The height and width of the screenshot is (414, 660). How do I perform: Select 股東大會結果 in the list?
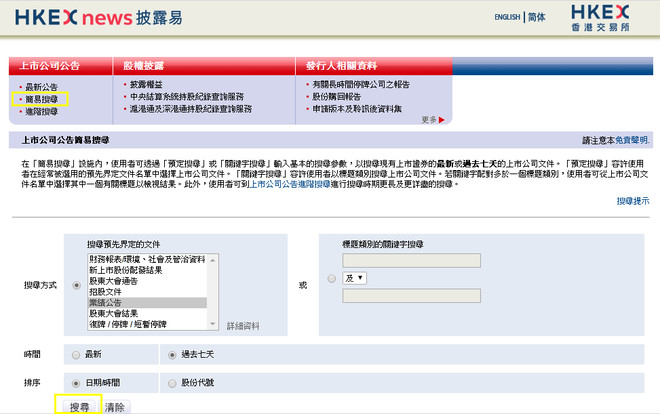pyautogui.click(x=147, y=313)
